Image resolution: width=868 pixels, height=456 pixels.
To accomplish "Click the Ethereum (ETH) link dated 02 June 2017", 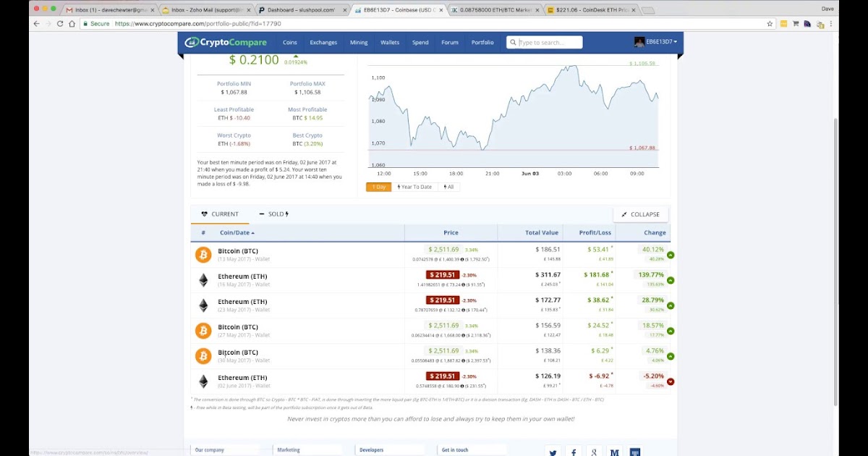I will 242,378.
